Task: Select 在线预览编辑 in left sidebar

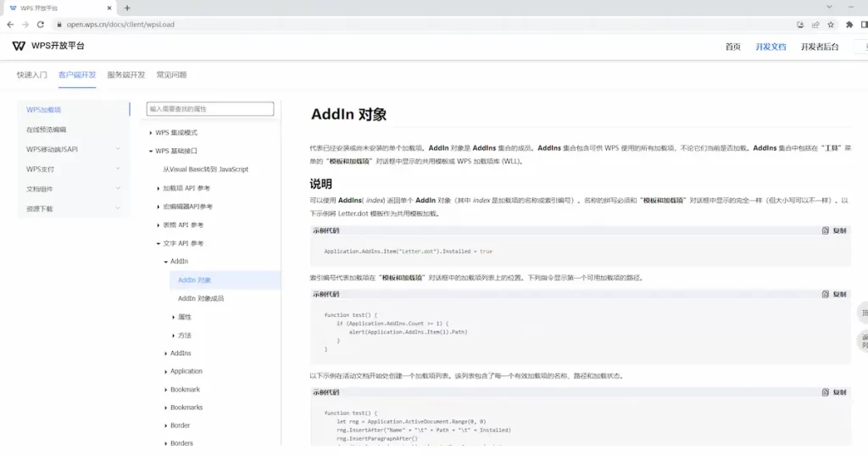Action: click(x=46, y=130)
